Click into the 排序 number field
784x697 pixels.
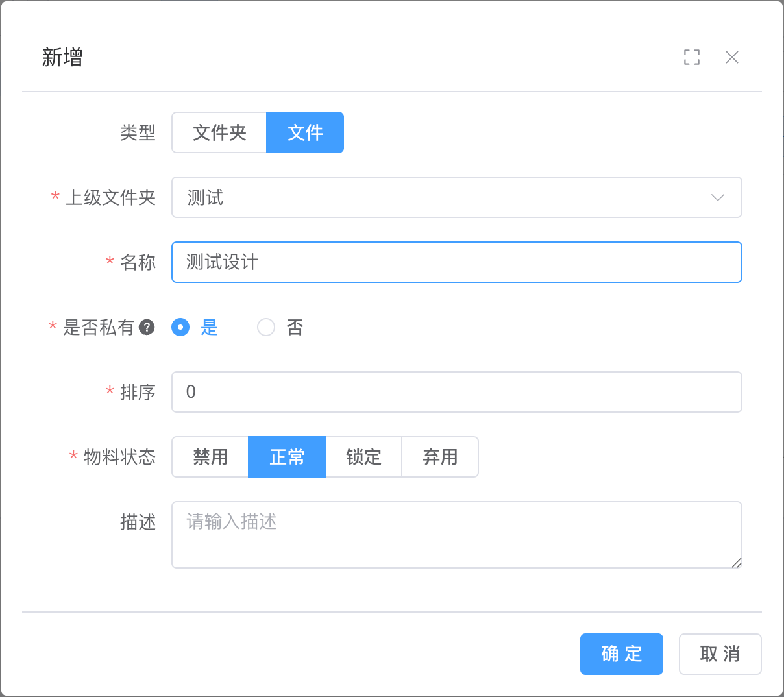tap(456, 392)
